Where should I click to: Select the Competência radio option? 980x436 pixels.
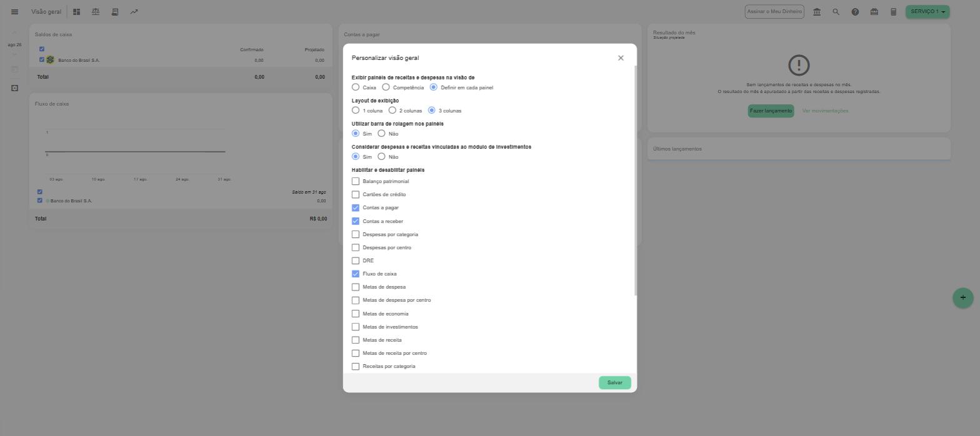click(x=386, y=87)
